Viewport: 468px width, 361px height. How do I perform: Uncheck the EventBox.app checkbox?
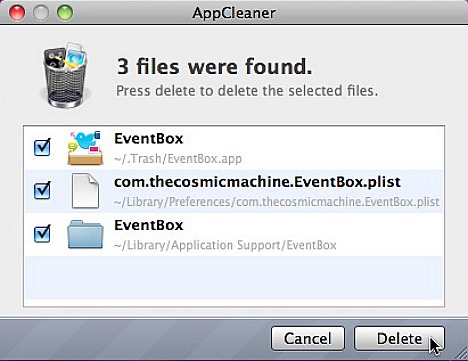[x=42, y=147]
